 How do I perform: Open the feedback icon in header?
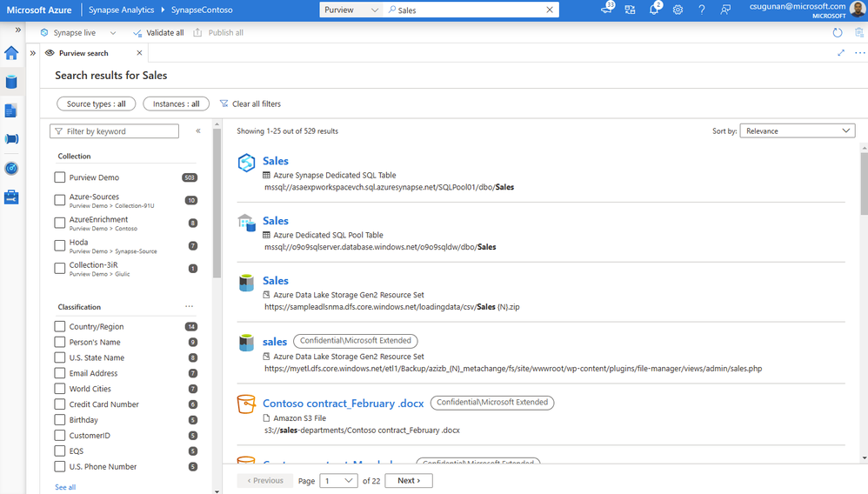(x=725, y=10)
